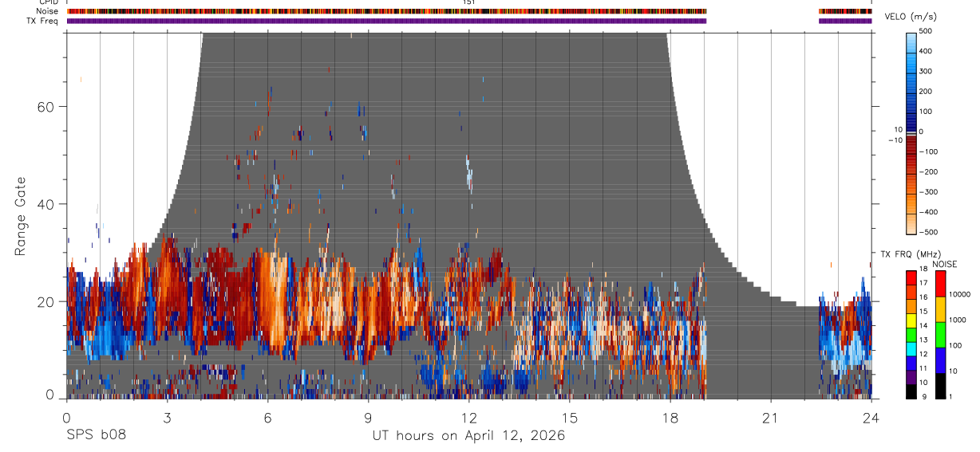
Task: Click the 18 hour tick on UT axis
Action: 670,416
